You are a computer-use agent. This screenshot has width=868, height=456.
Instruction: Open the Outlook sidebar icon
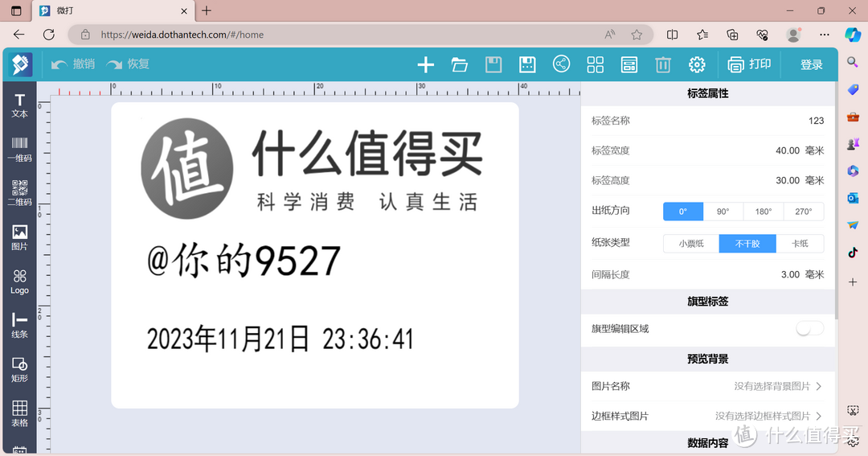point(853,197)
